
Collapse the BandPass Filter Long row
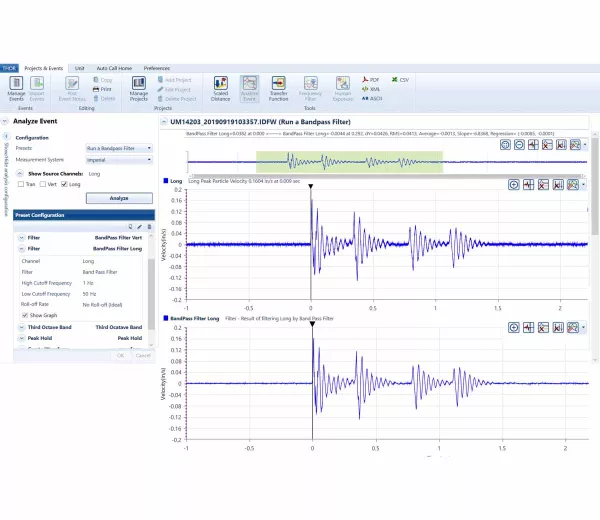pyautogui.click(x=21, y=249)
